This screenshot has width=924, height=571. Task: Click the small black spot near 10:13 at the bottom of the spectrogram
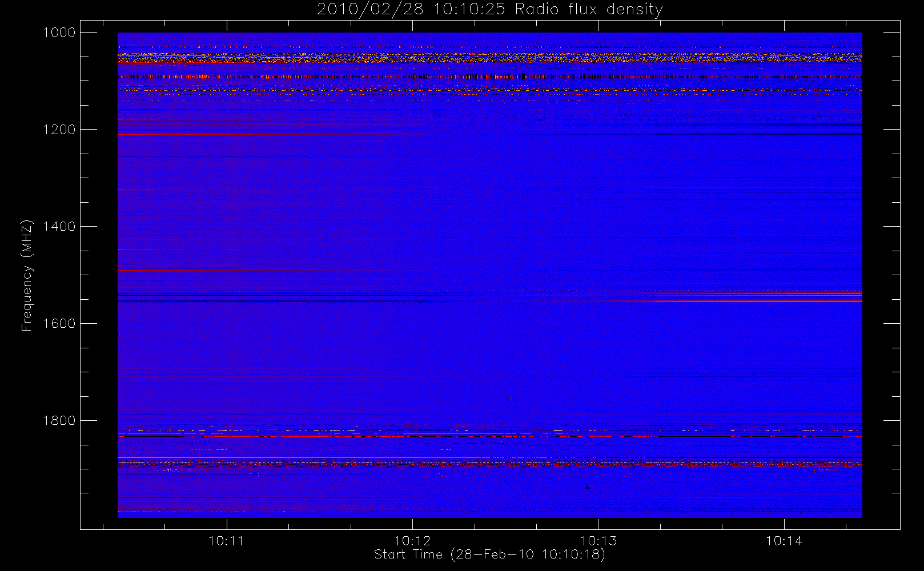(x=587, y=488)
